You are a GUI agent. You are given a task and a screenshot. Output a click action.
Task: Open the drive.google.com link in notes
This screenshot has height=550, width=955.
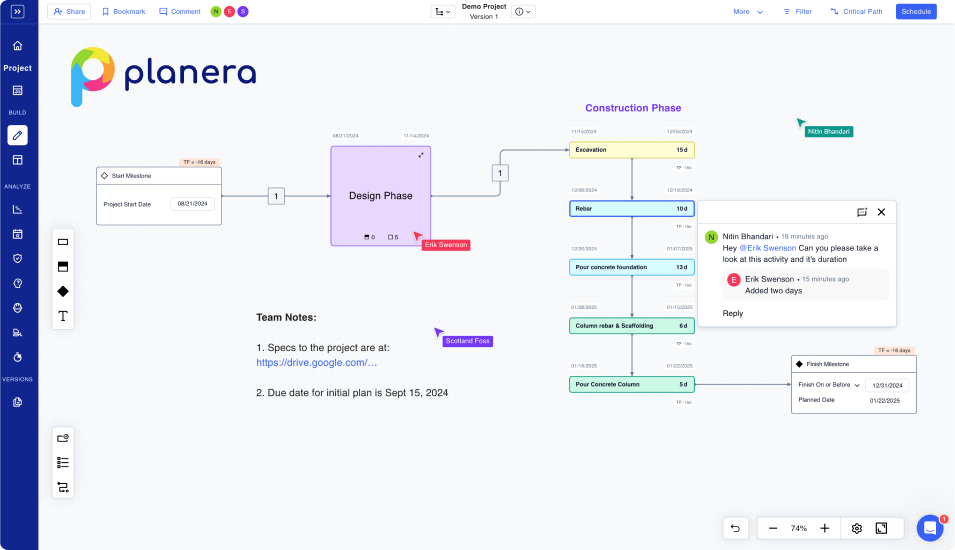click(316, 362)
